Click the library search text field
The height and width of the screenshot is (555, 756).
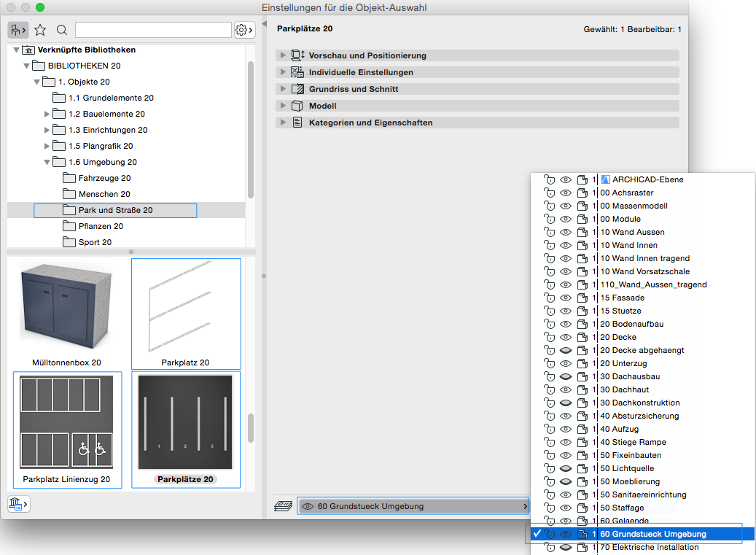(x=153, y=30)
